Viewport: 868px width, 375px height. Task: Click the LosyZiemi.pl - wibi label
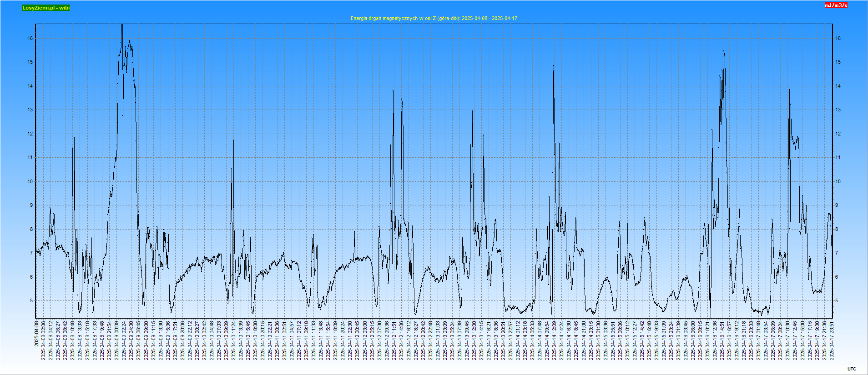click(x=46, y=8)
